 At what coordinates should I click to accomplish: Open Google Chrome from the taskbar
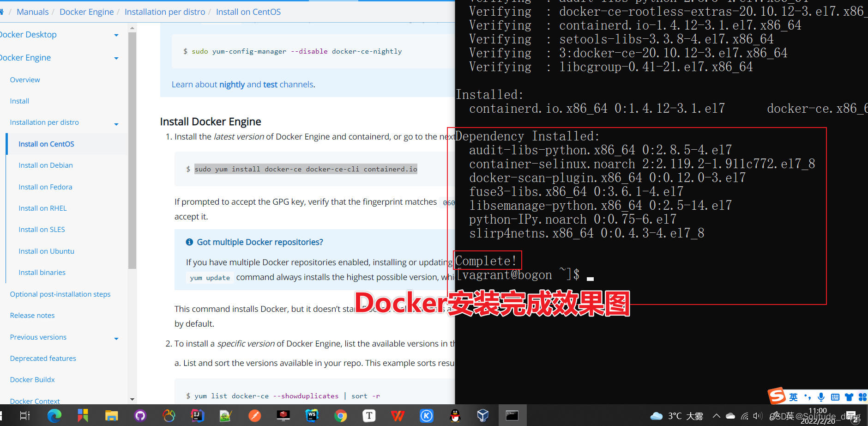point(341,416)
